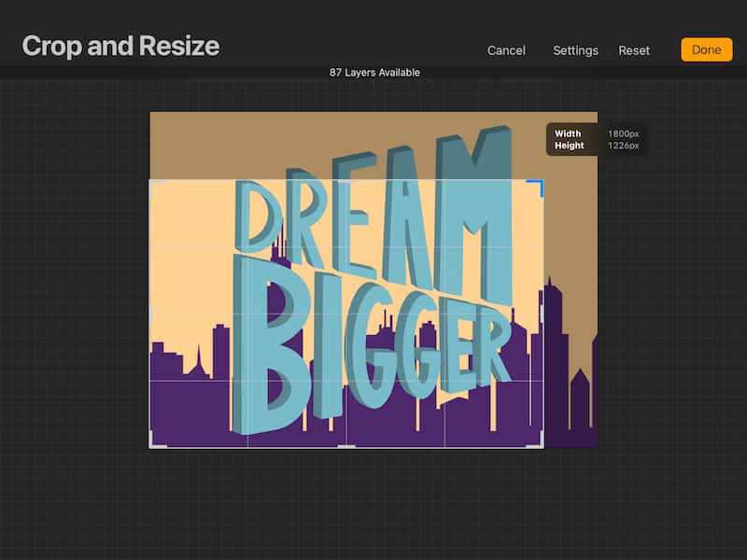Viewport: 747px width, 560px height.
Task: Click the Height label
Action: (569, 146)
